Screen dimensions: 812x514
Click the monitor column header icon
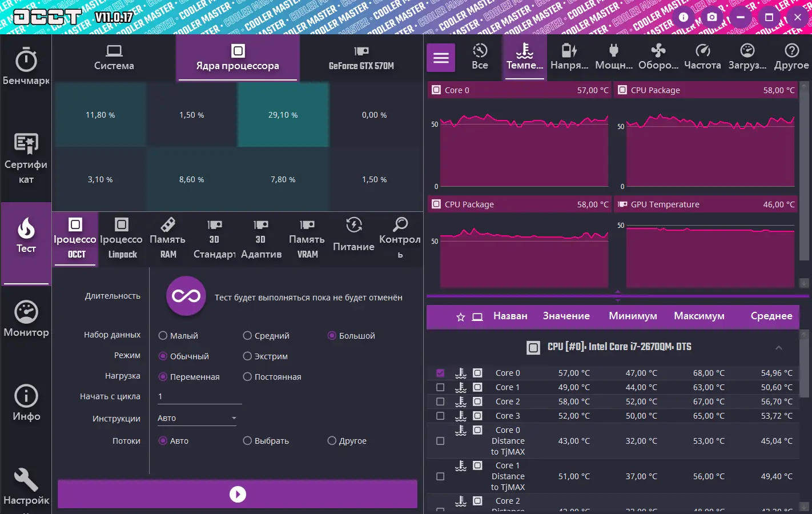(x=477, y=317)
